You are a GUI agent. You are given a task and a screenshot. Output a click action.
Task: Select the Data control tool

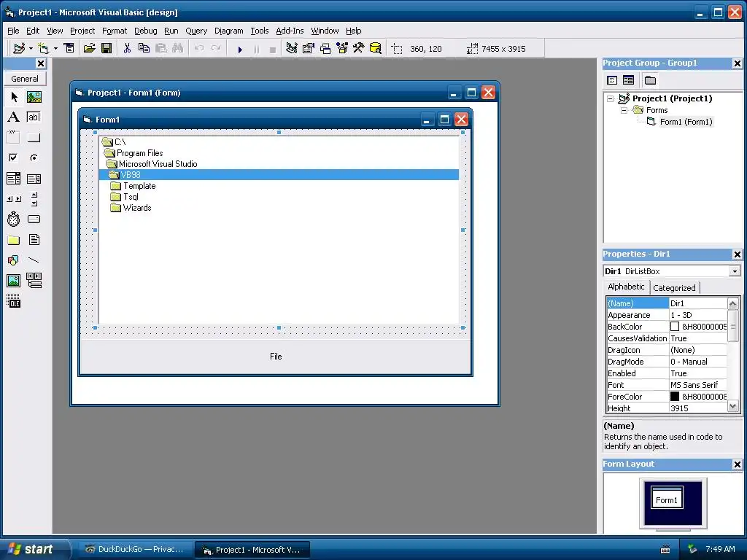tap(34, 281)
